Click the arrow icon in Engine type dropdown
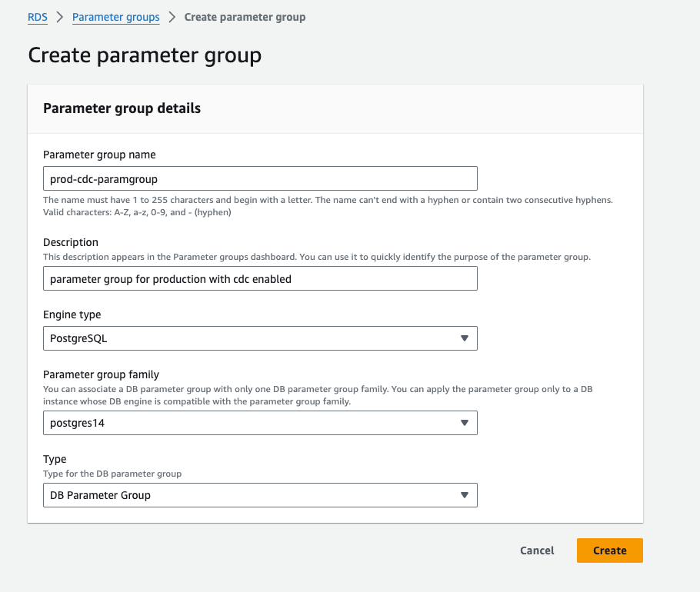Image resolution: width=700 pixels, height=592 pixels. (x=464, y=338)
